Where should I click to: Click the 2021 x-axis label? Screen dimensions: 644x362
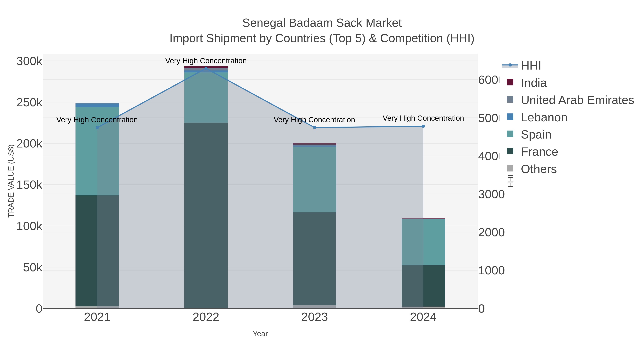(97, 317)
